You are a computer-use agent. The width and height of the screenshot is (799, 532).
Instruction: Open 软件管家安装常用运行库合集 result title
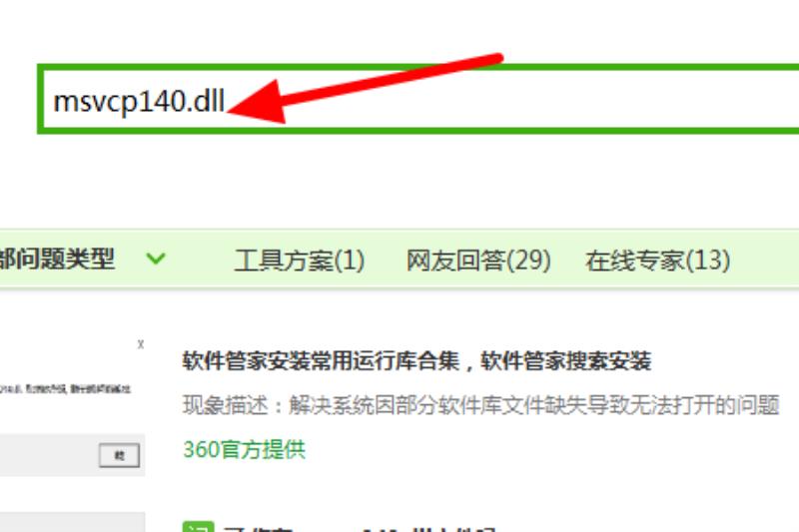click(x=416, y=361)
